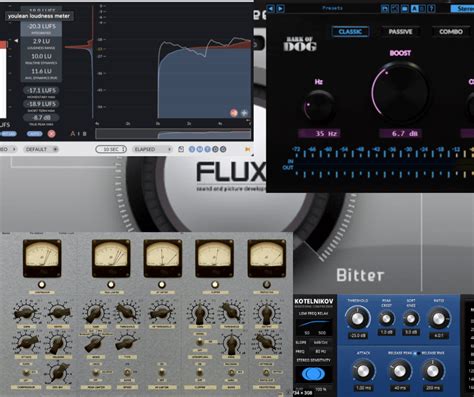The width and height of the screenshot is (474, 397).
Task: Click the Hz frequency knob in Bark of Dog
Action: (319, 107)
